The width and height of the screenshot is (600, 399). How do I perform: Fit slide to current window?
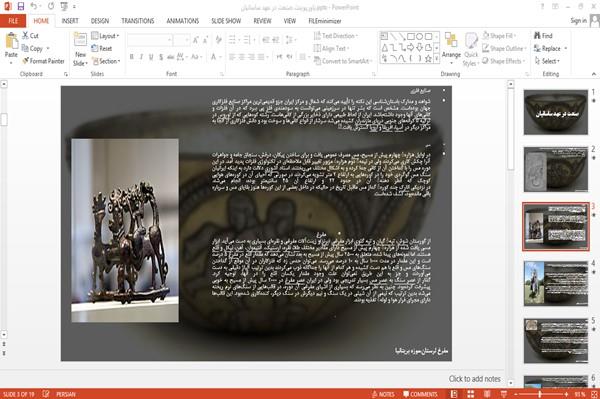pos(594,394)
